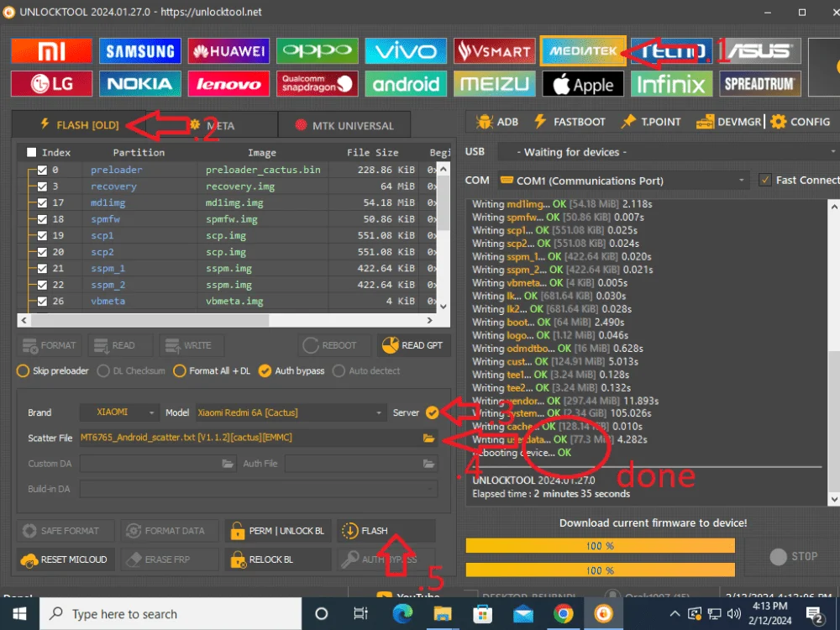Select the Infinix brand tile
This screenshot has width=840, height=630.
671,83
